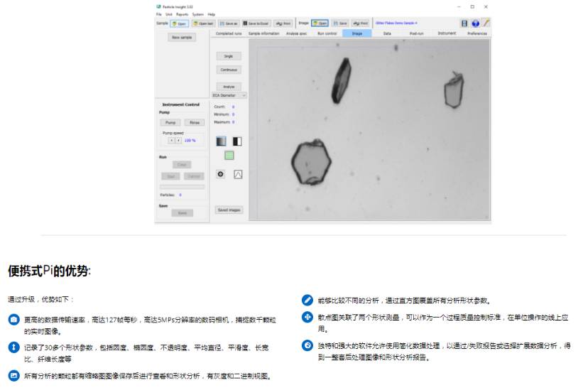The width and height of the screenshot is (588, 388).
Task: Click the round software bullet icon
Action: coord(307,345)
